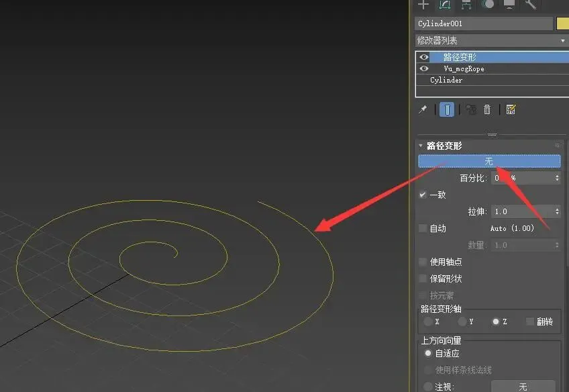Toggle eye visibility for 路径变形 modifier
The height and width of the screenshot is (392, 569).
424,57
